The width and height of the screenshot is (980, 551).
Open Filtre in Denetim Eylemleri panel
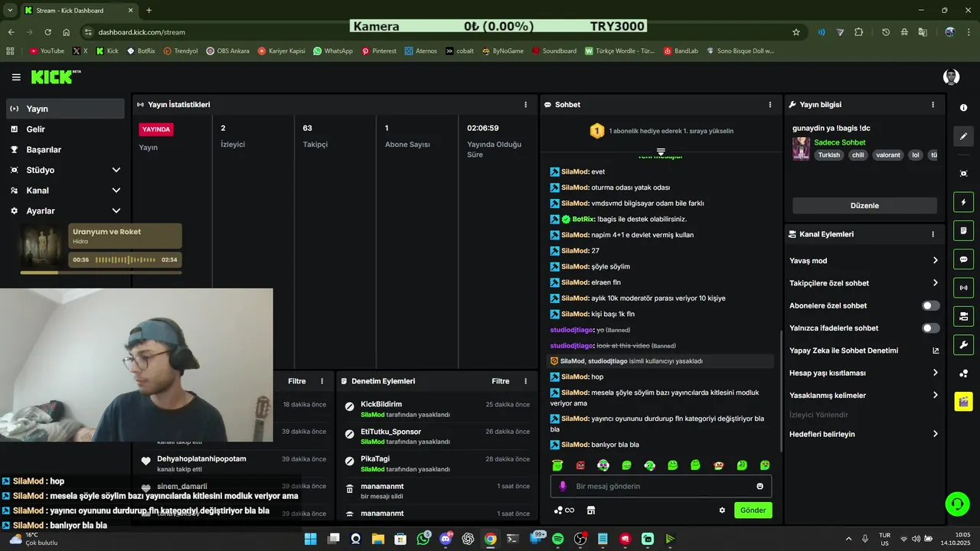(x=501, y=381)
